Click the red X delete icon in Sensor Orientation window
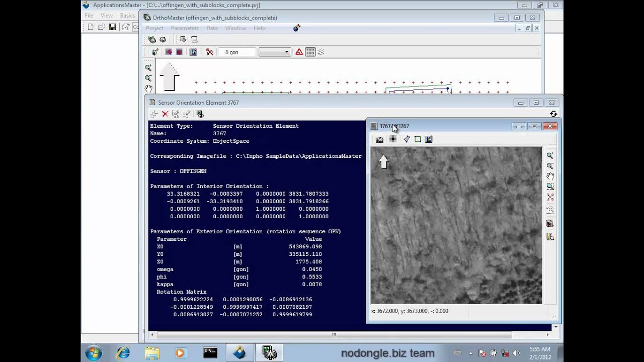This screenshot has width=644, height=362. point(165,114)
